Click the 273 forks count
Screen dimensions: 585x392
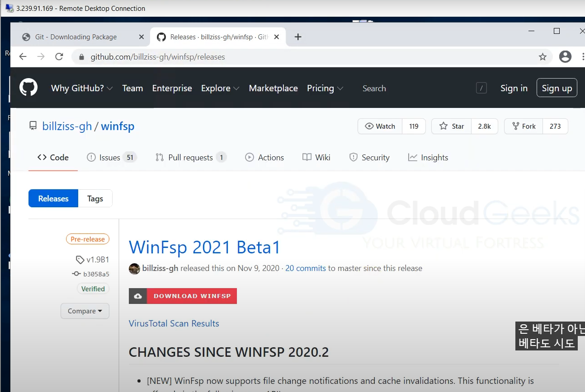pos(555,126)
